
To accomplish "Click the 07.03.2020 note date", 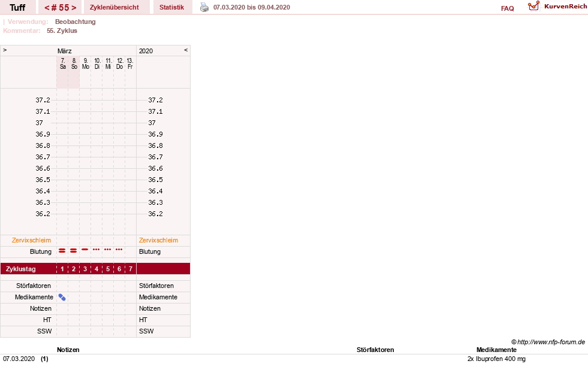I will (19, 359).
